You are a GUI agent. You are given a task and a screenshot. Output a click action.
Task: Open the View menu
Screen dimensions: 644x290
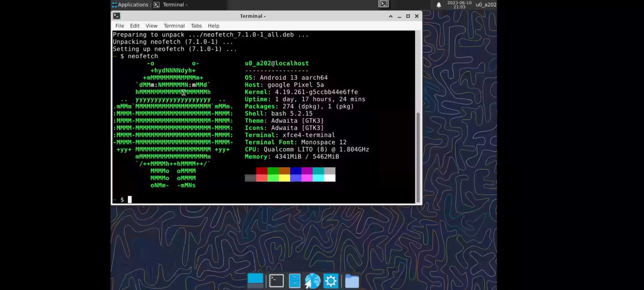click(x=151, y=26)
